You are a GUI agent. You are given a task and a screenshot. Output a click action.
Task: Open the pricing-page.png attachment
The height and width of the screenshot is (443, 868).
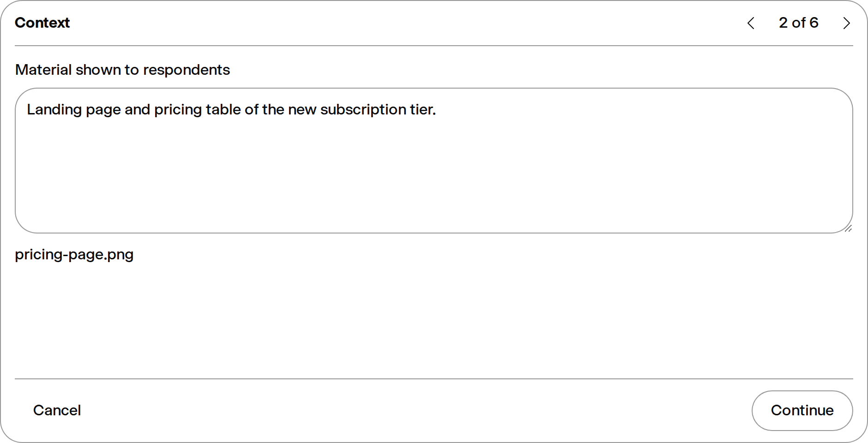tap(74, 255)
